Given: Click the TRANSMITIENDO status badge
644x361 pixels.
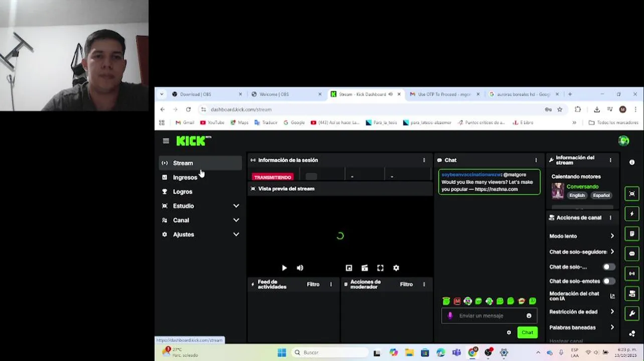Looking at the screenshot, I should (x=272, y=177).
